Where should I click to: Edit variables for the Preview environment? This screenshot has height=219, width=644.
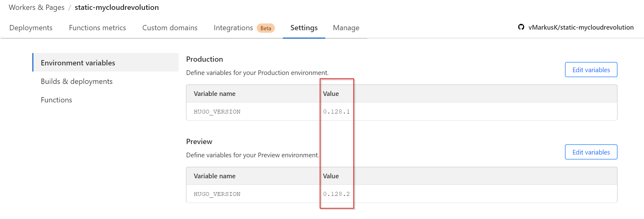(x=591, y=152)
